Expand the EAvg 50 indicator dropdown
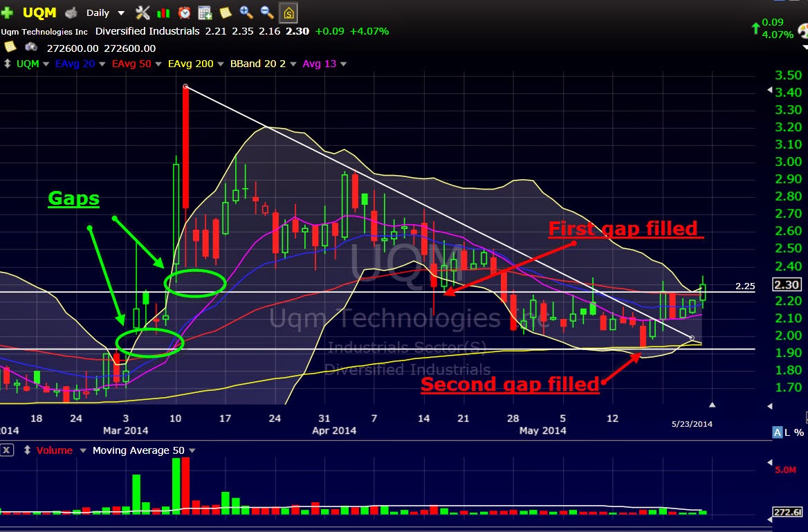 [158, 64]
